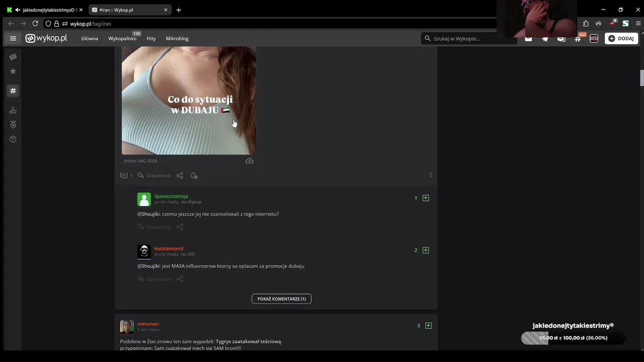Click Odpowiedz under the main post
Screen dimensions: 644x362
tap(154, 175)
